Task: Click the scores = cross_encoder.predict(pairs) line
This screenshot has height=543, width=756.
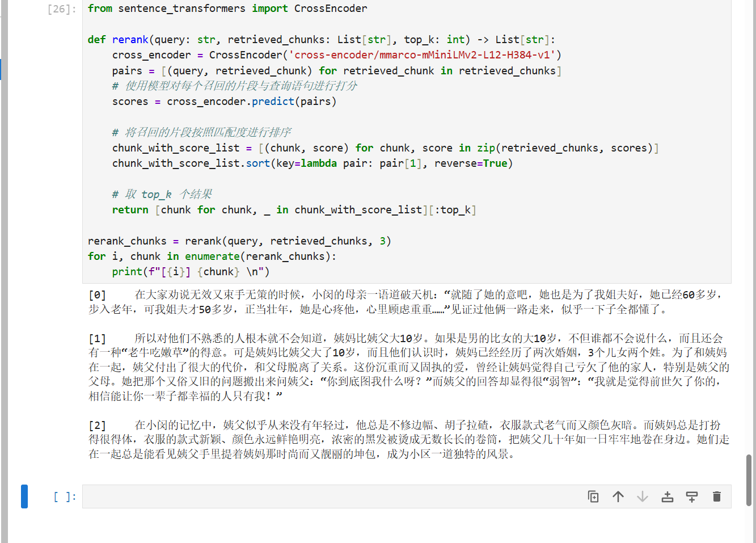Action: 224,102
